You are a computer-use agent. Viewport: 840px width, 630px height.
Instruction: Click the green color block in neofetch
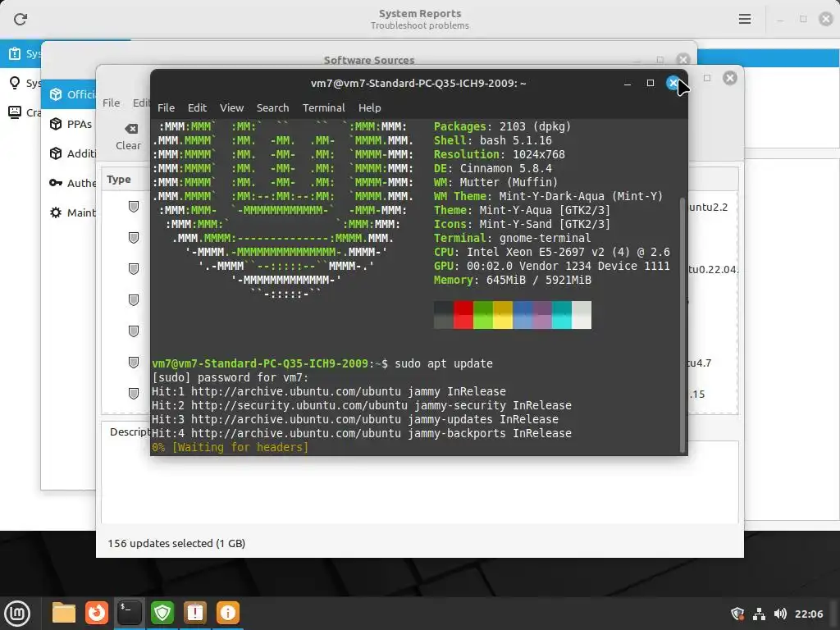pyautogui.click(x=482, y=314)
